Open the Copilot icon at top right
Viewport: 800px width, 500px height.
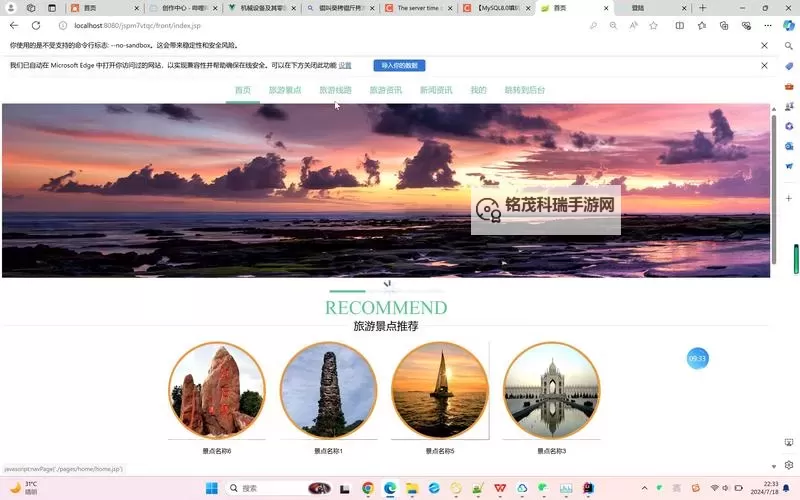point(789,26)
